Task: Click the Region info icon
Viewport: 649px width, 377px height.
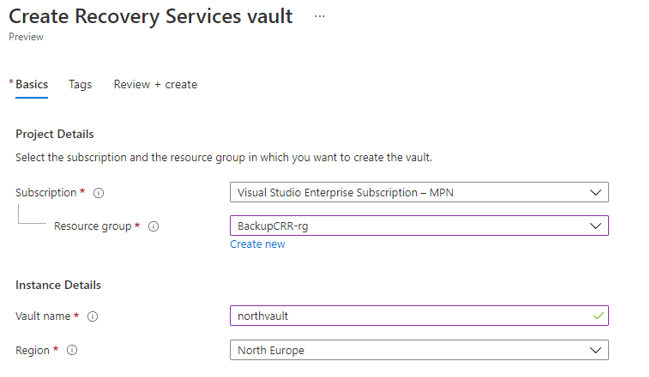Action: 72,350
